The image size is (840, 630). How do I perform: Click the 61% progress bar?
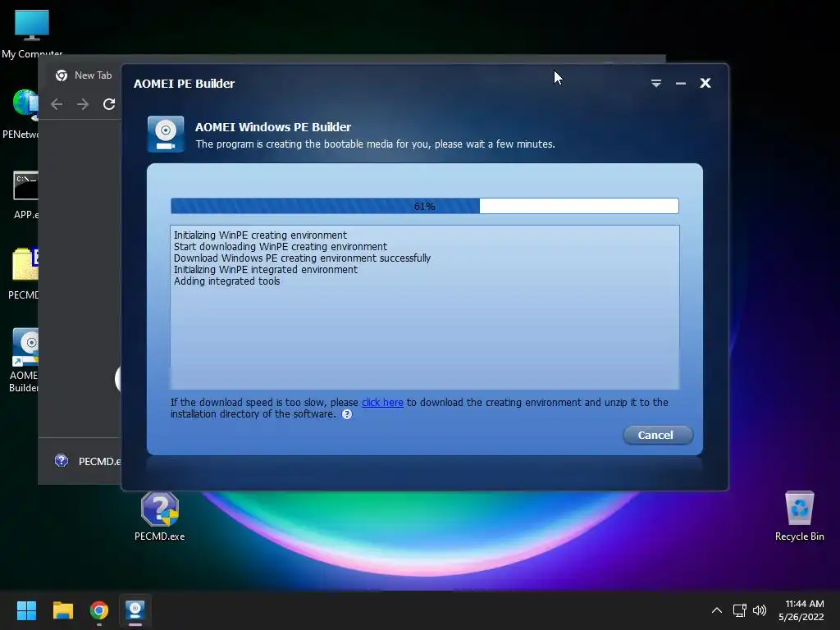click(424, 206)
